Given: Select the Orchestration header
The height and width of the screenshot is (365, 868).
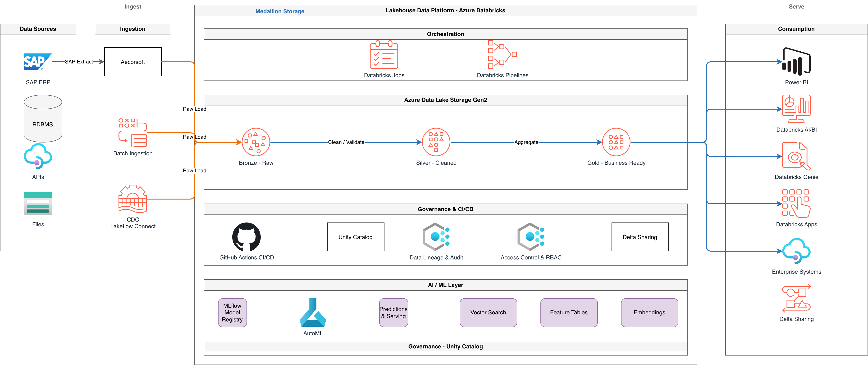Looking at the screenshot, I should coord(445,34).
